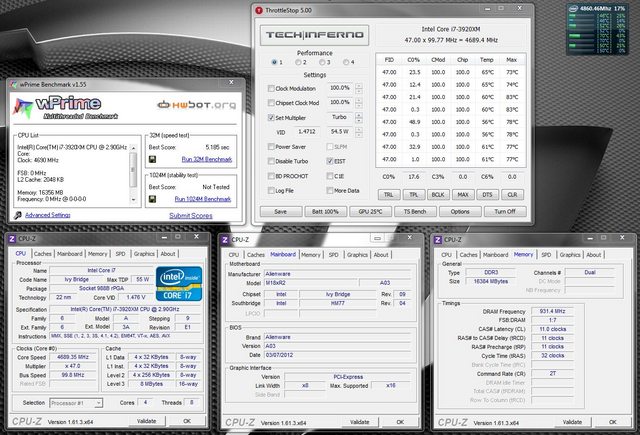Click the HWBOT.org logo in wPrime
Image resolution: width=640 pixels, height=435 pixels.
197,105
